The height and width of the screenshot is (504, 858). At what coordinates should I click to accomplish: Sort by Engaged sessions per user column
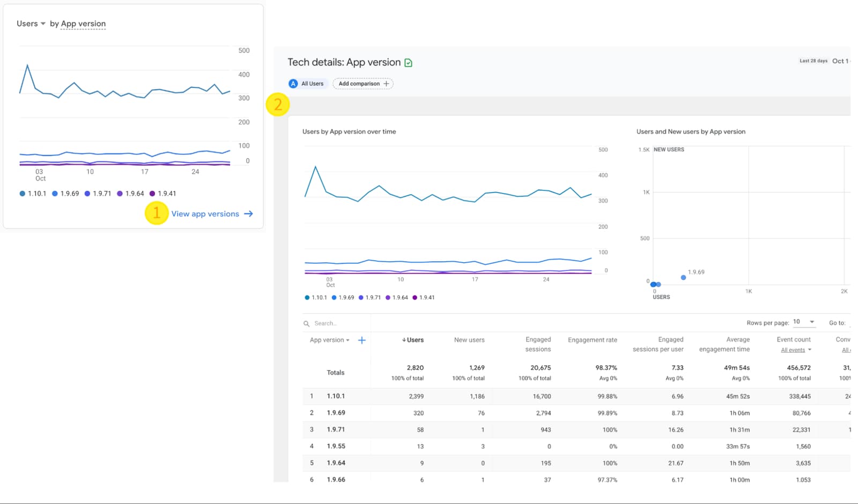click(658, 344)
